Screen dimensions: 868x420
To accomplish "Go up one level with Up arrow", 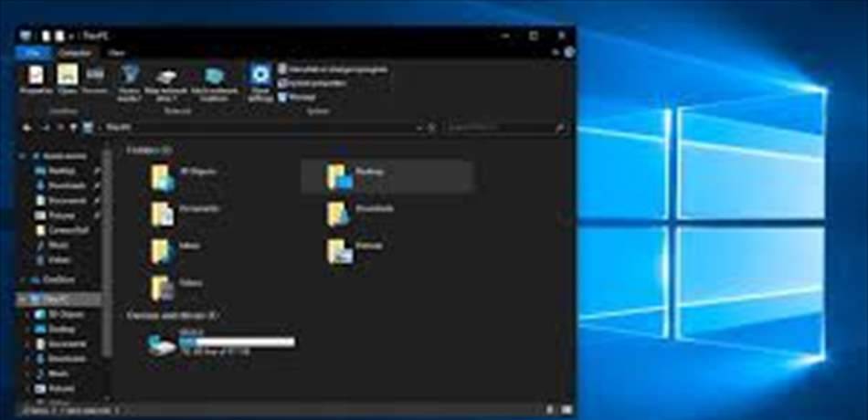I will pyautogui.click(x=72, y=127).
